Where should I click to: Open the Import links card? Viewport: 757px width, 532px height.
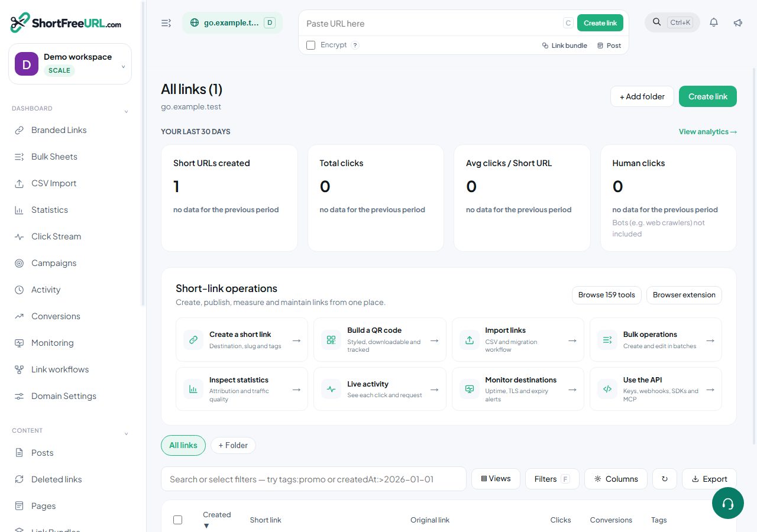518,340
